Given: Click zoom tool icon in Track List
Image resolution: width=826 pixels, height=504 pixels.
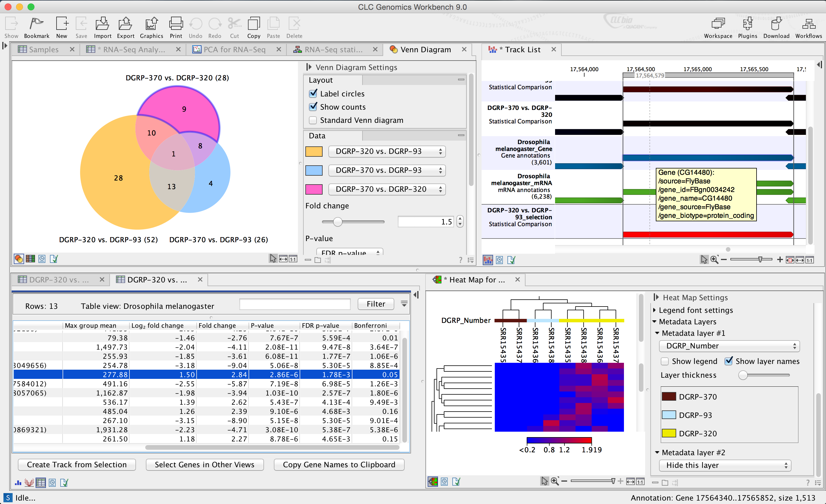Looking at the screenshot, I should 714,259.
